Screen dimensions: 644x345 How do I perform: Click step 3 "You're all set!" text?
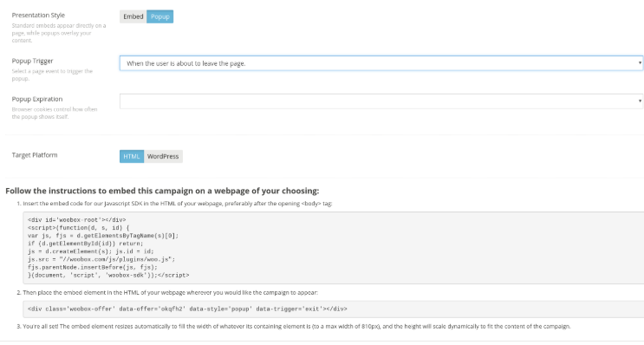(296, 327)
